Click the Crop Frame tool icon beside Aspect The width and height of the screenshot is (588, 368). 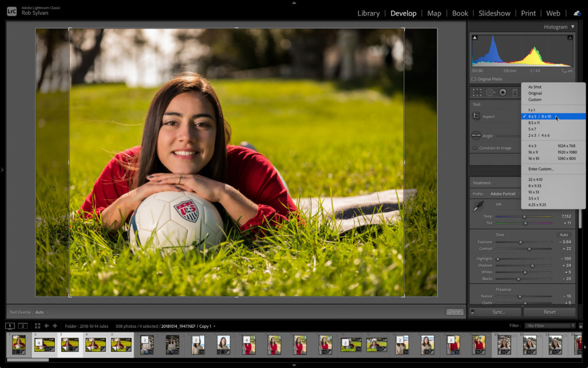tap(476, 116)
